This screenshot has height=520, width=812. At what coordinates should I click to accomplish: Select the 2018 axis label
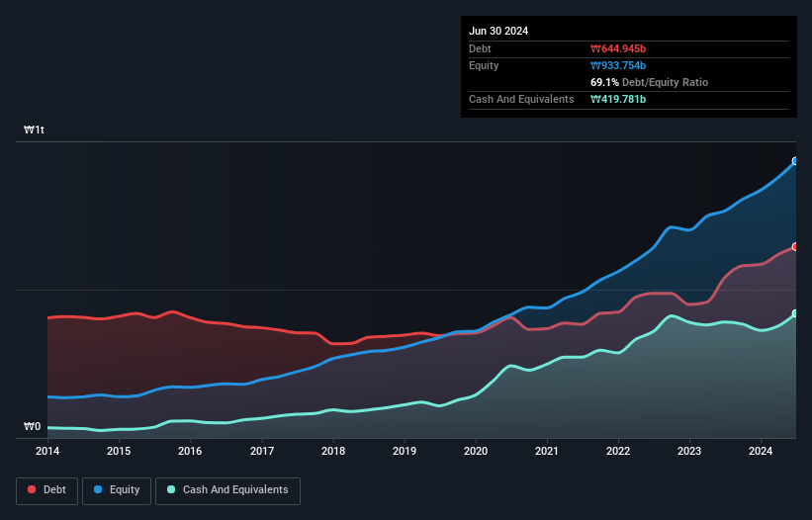333,451
